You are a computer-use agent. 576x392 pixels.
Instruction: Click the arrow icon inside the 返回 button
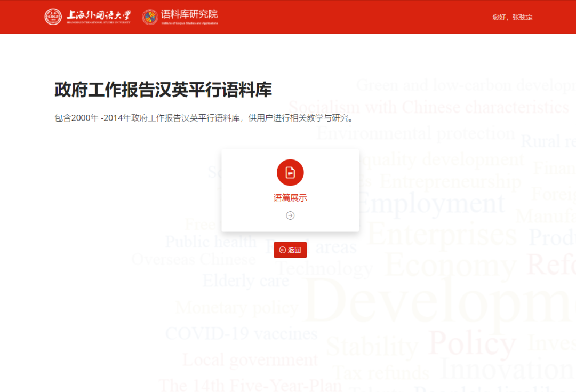pos(282,250)
